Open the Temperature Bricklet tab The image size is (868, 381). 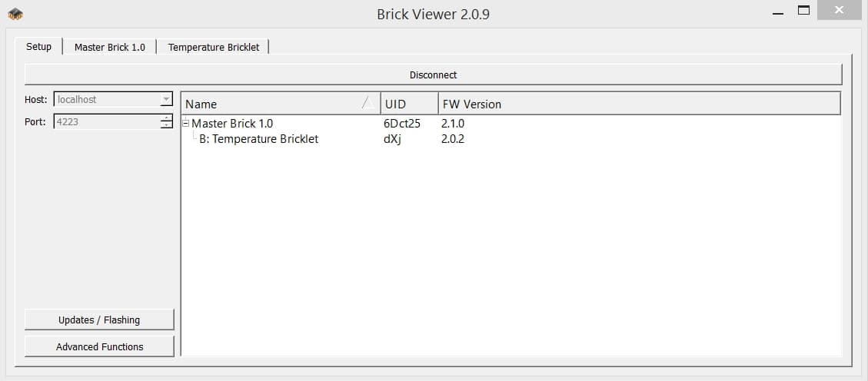(214, 47)
